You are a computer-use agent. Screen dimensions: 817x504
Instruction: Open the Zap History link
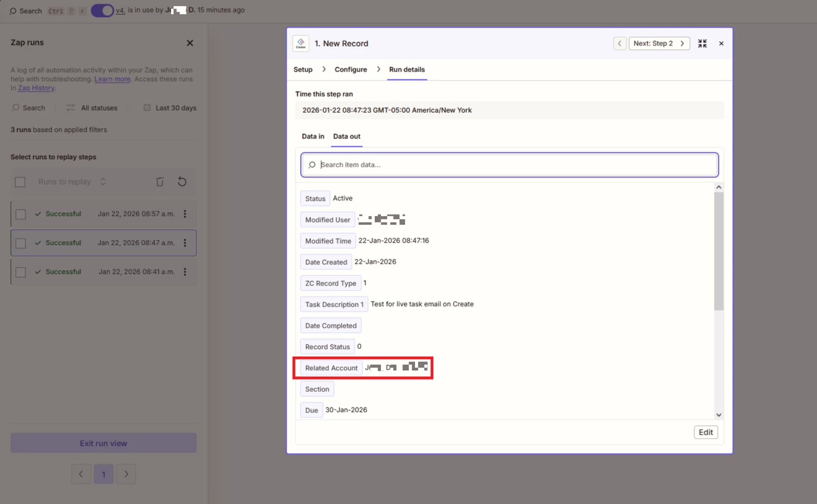[36, 88]
